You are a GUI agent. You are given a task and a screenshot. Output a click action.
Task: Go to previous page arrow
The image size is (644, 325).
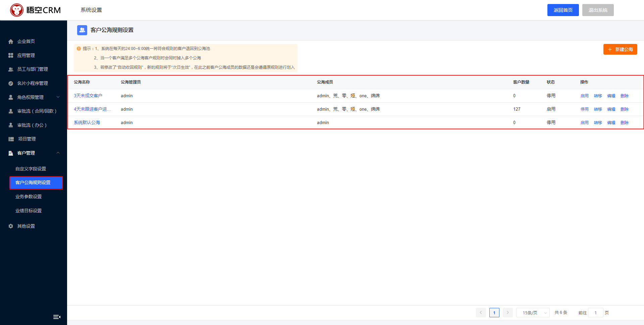[481, 313]
